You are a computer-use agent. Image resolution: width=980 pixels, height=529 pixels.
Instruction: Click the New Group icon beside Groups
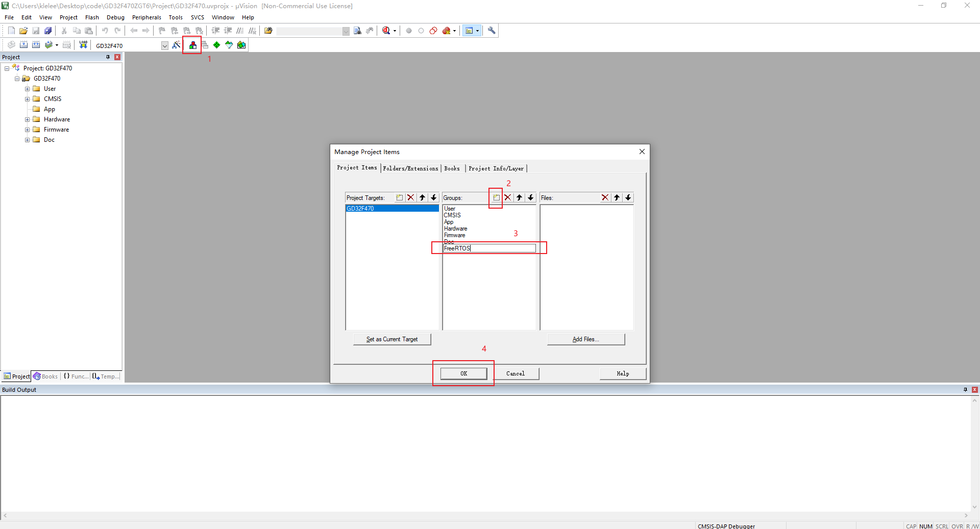[x=496, y=198]
